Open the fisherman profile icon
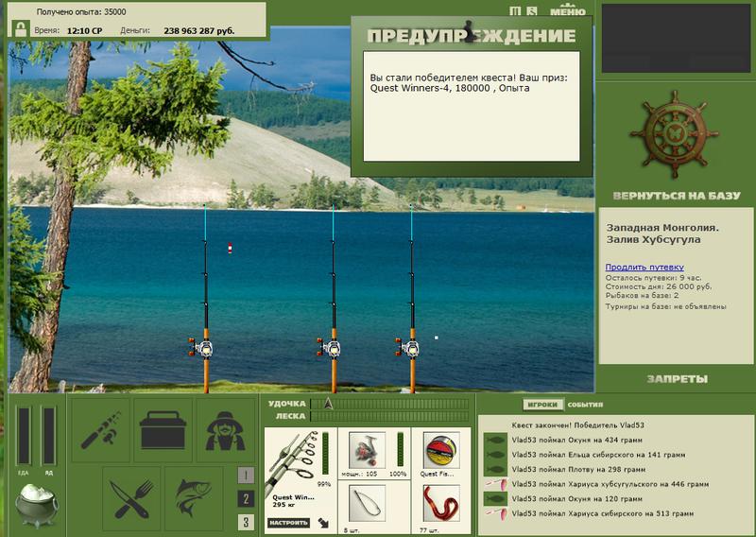This screenshot has width=756, height=537. pos(225,430)
